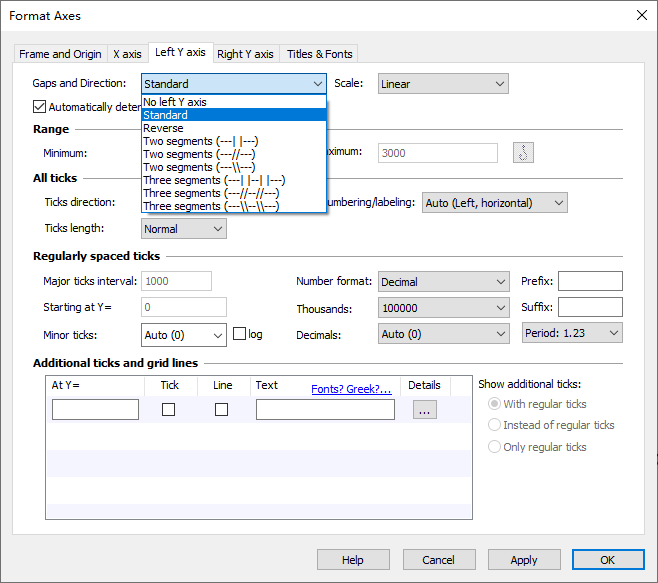Select the Left Y axis tab

pos(180,52)
